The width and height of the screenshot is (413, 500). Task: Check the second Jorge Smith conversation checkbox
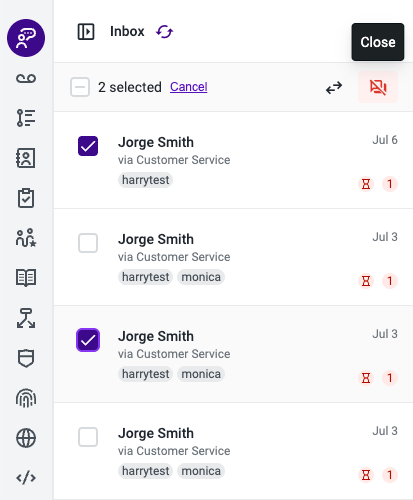click(x=88, y=243)
